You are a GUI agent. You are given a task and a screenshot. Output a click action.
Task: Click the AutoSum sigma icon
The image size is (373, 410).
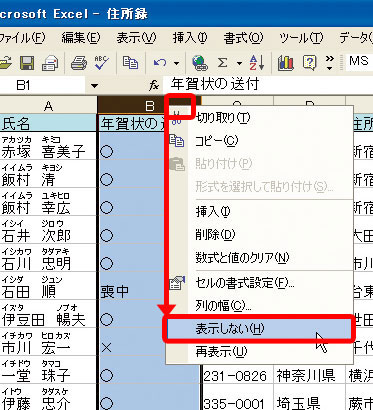tap(222, 63)
